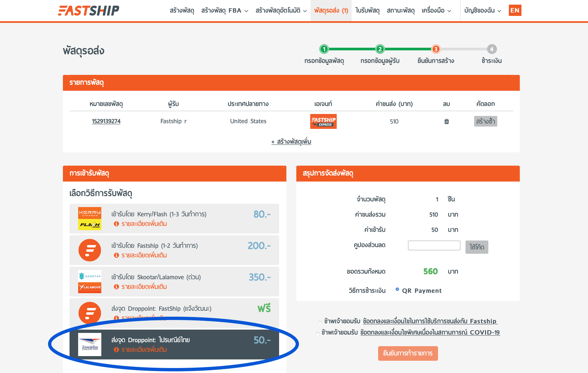Click ยืนยันการทำรายการ confirm button
Screen dimensions: 588x373
408,353
